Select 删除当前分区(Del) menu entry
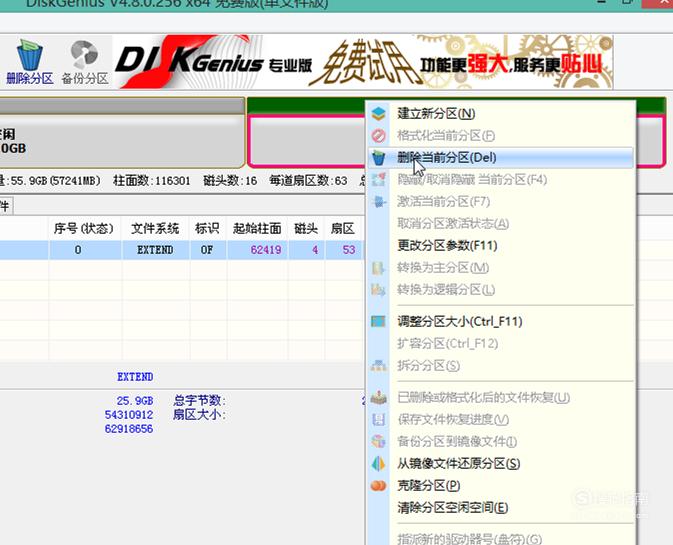Image resolution: width=673 pixels, height=545 pixels. pyautogui.click(x=500, y=157)
